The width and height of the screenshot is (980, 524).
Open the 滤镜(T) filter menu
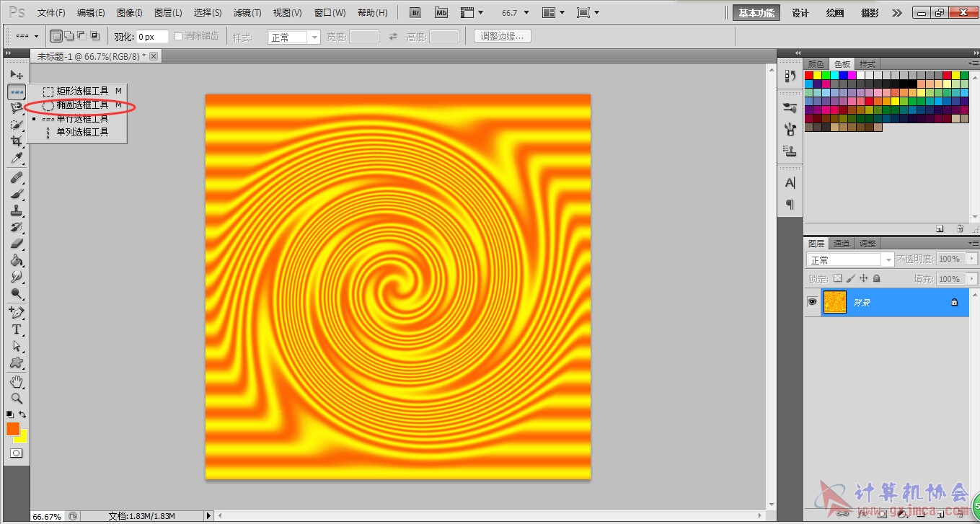(247, 13)
